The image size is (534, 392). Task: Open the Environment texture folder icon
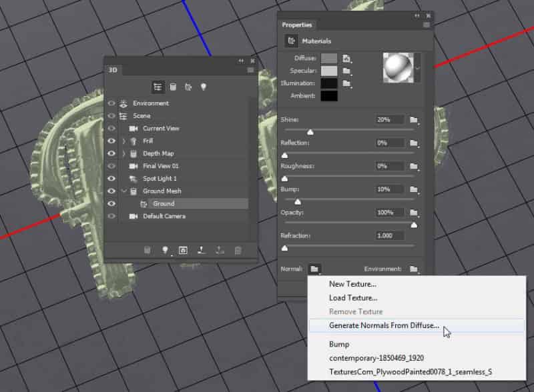pyautogui.click(x=414, y=269)
